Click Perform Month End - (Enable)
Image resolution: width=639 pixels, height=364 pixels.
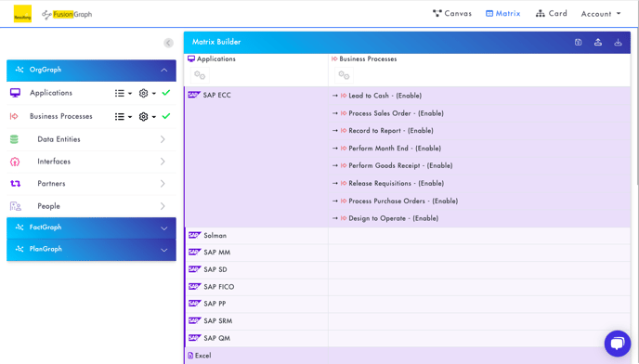395,148
